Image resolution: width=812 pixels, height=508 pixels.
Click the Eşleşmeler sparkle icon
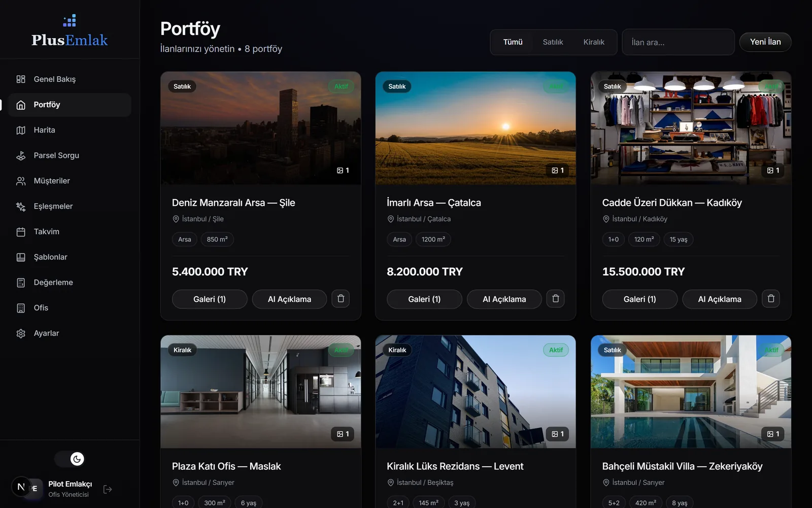pos(21,206)
